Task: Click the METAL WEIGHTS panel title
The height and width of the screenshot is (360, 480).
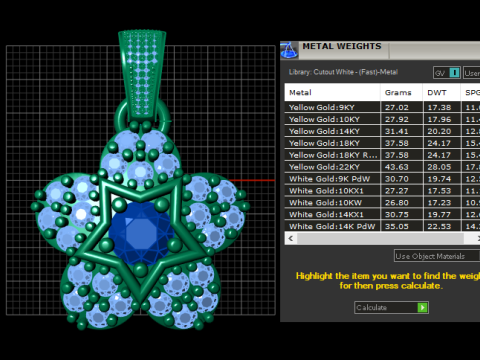Action: 342,46
